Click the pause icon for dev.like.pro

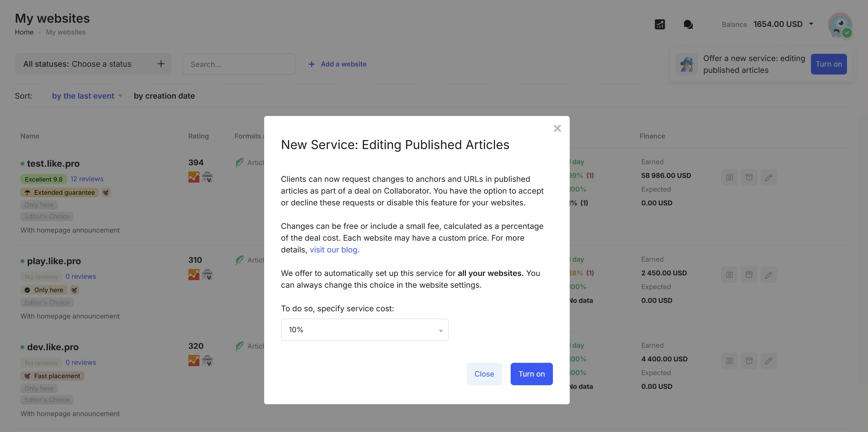click(x=729, y=361)
